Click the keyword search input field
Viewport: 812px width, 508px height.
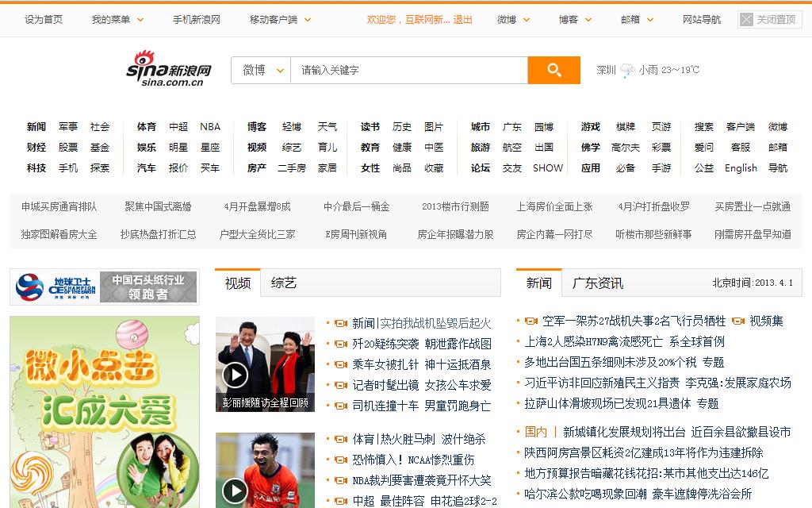point(408,70)
